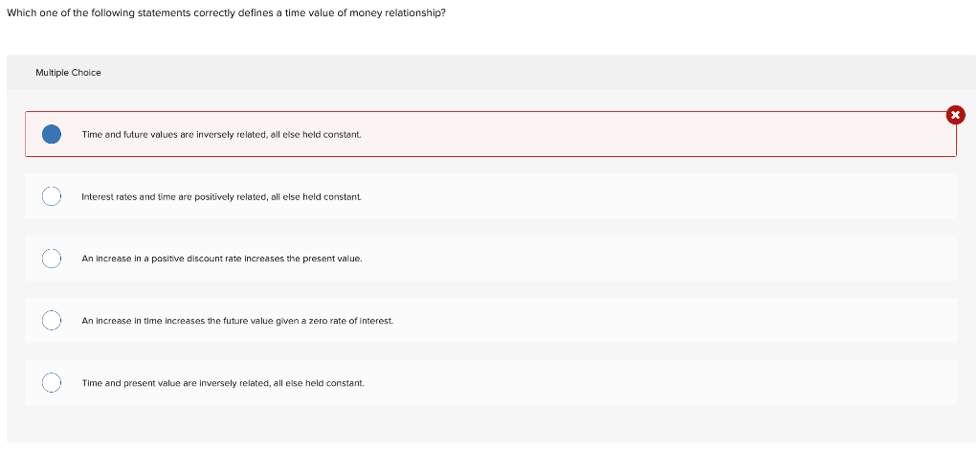The width and height of the screenshot is (980, 452).
Task: Click blank space in the 'positive discount rate' answer card
Action: point(657,259)
